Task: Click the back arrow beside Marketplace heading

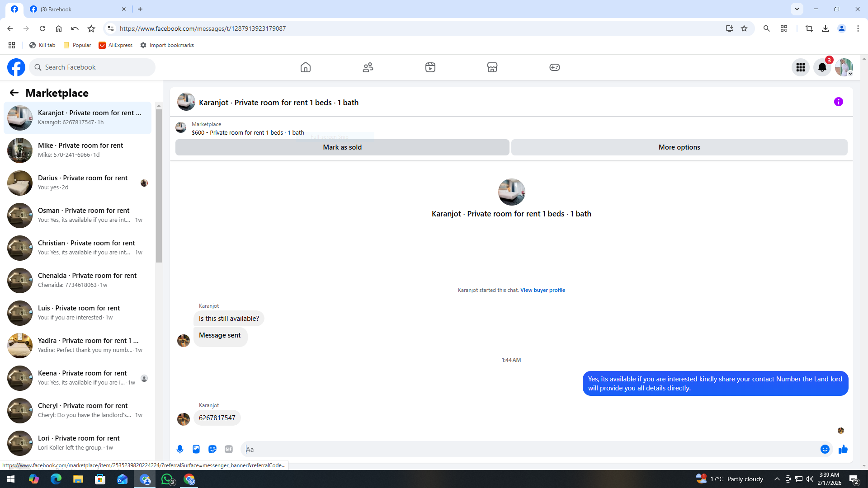Action: tap(14, 93)
